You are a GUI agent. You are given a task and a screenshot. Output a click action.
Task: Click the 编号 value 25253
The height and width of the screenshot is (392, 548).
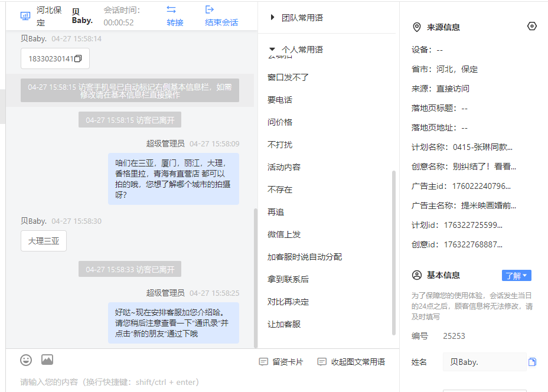click(454, 336)
